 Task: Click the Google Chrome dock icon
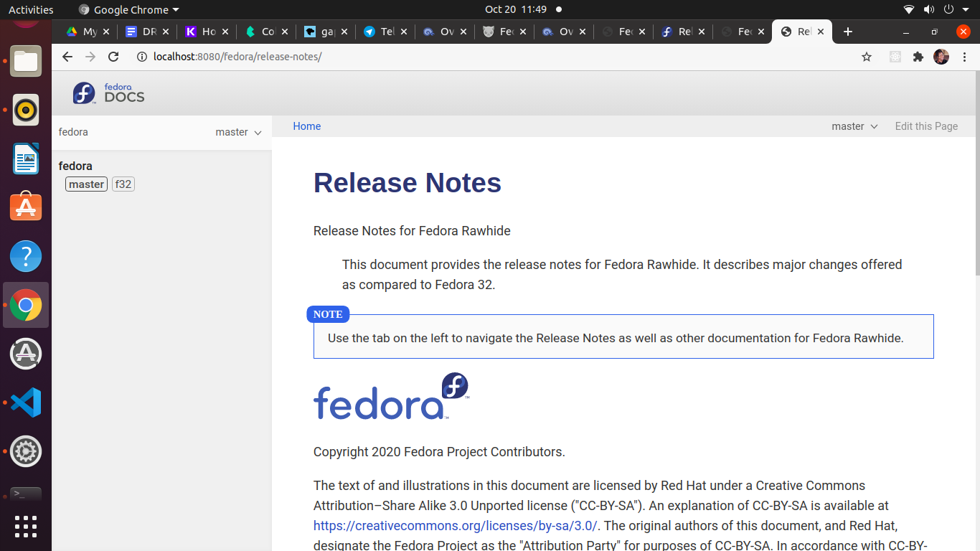coord(26,305)
